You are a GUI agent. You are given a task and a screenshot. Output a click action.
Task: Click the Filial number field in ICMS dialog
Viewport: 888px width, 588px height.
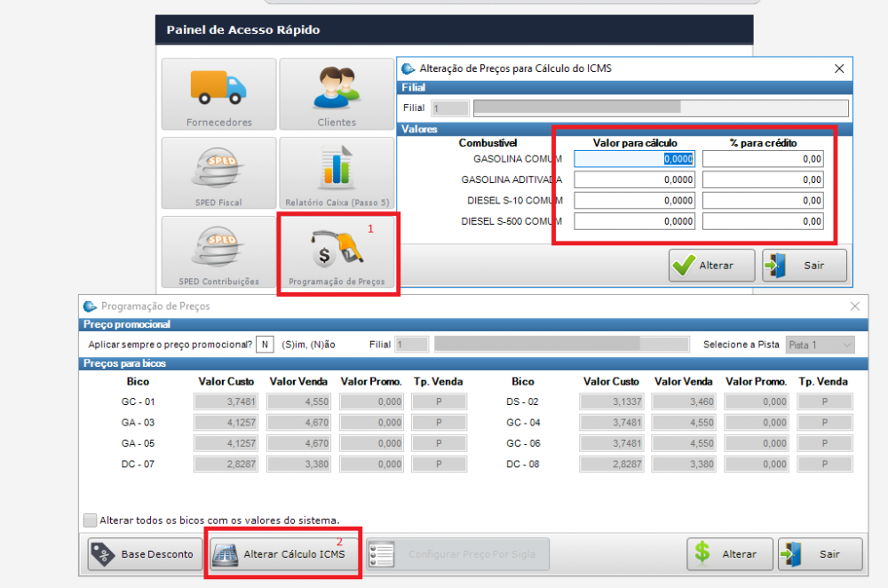(x=450, y=108)
